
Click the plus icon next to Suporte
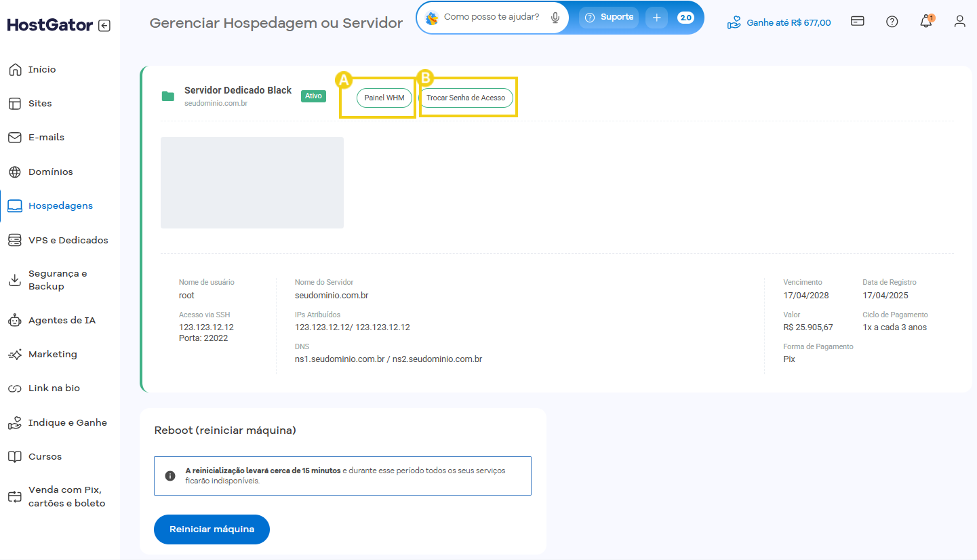(x=656, y=18)
